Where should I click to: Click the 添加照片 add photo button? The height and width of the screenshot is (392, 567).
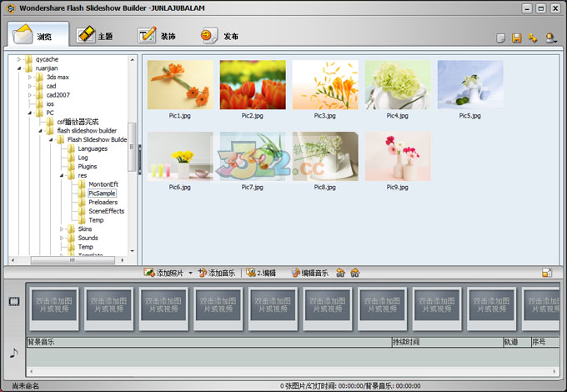coord(164,273)
